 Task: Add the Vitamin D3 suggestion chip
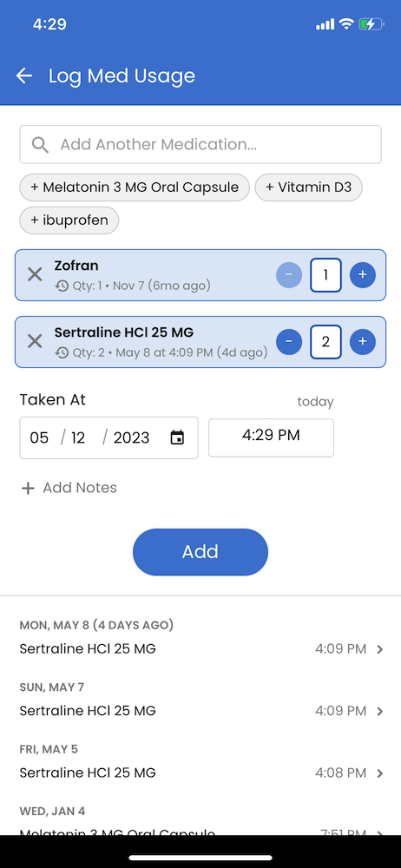(x=308, y=187)
